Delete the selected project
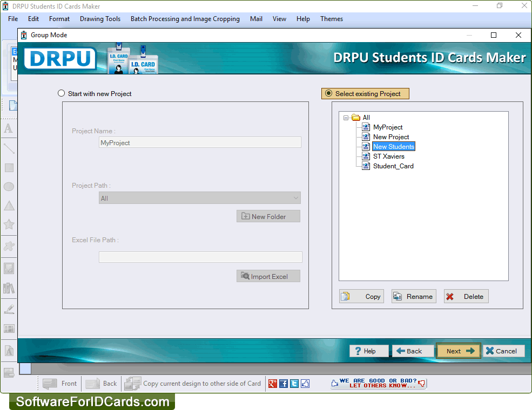Screen dimensions: 532x410 click(466, 297)
